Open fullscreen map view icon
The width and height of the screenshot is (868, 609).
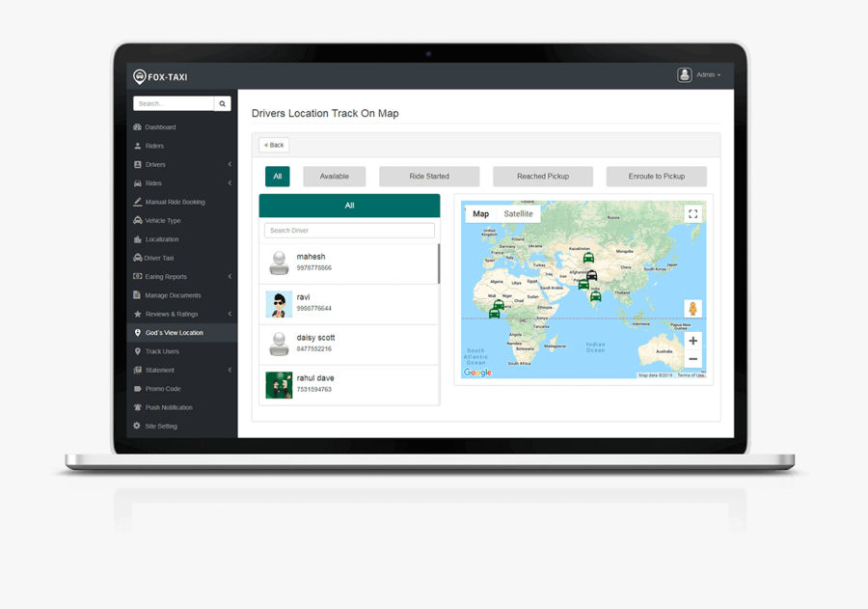(x=692, y=214)
